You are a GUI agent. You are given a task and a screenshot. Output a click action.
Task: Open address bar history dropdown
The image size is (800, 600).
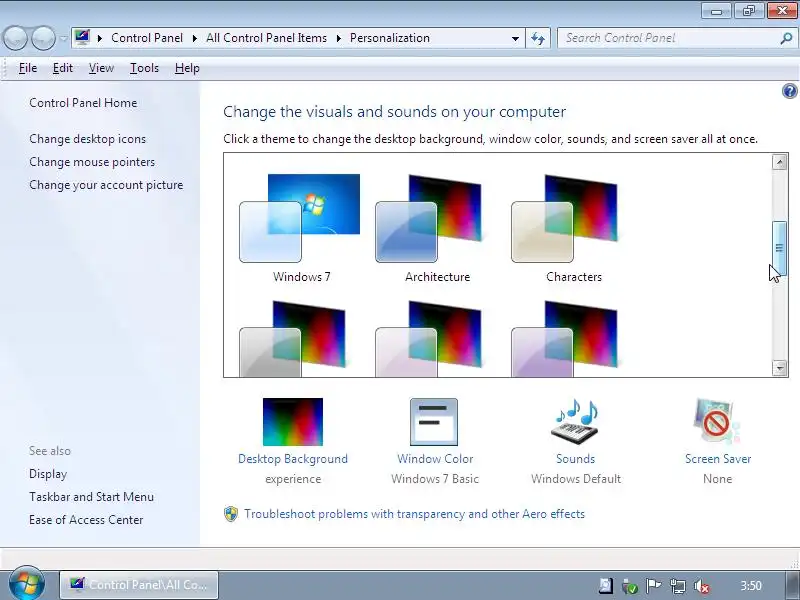point(515,38)
